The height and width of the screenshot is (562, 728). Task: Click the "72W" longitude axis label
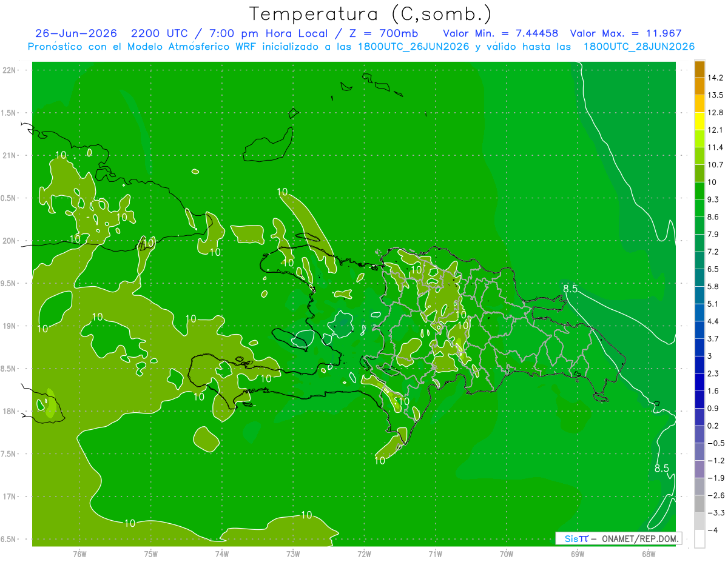[x=364, y=554]
